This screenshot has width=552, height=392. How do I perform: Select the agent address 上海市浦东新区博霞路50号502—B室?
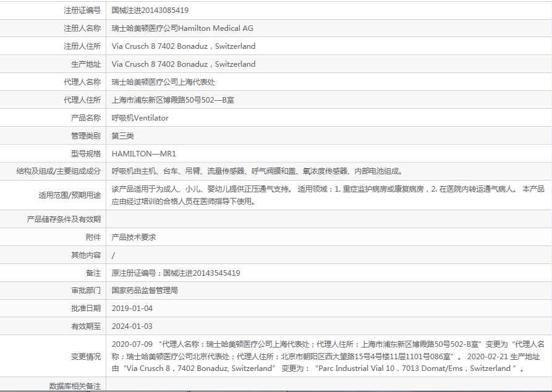(x=173, y=100)
